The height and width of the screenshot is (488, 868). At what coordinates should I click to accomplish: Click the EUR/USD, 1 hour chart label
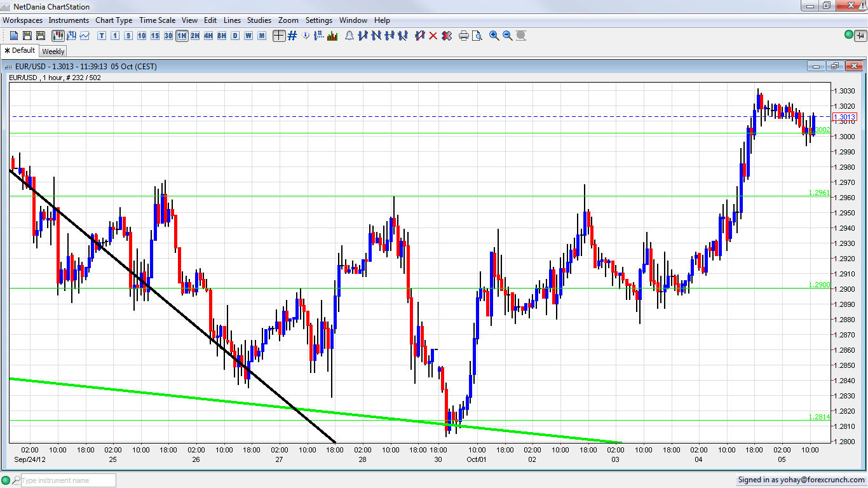[55, 78]
